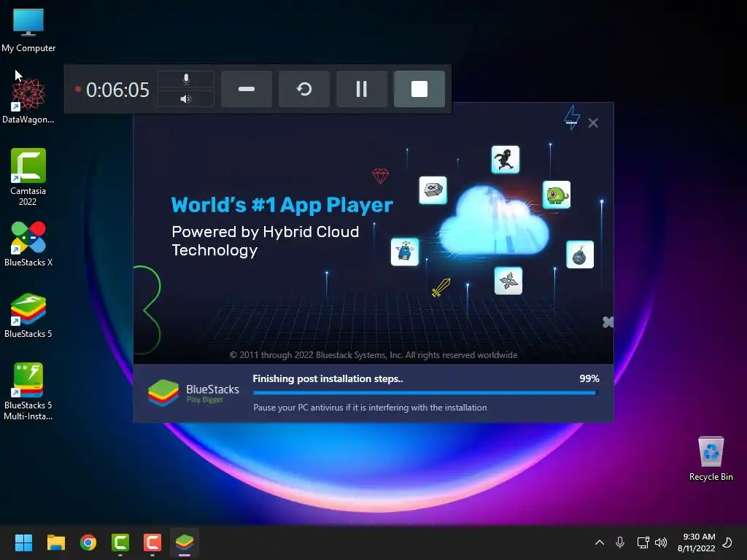
Task: Open the Windows Start menu
Action: coord(23,542)
